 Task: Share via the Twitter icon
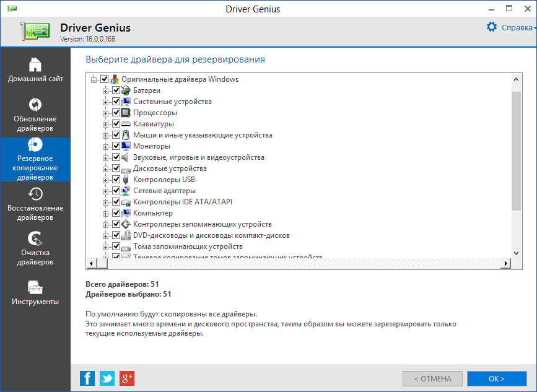click(x=107, y=378)
